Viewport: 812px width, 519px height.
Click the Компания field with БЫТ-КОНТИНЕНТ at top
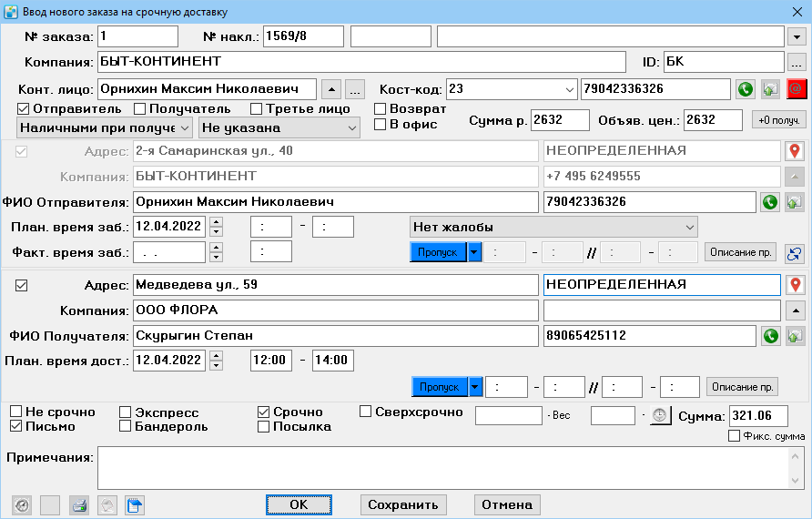pos(361,62)
